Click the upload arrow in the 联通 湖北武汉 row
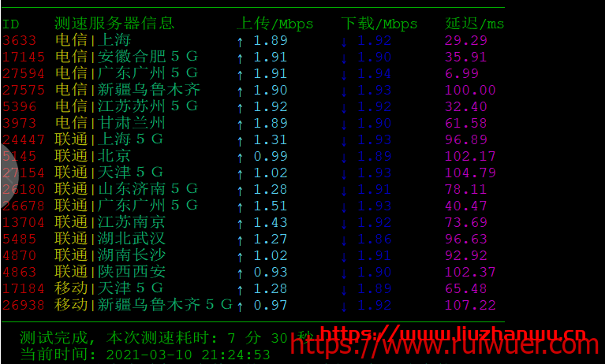605x364 pixels. pyautogui.click(x=241, y=239)
